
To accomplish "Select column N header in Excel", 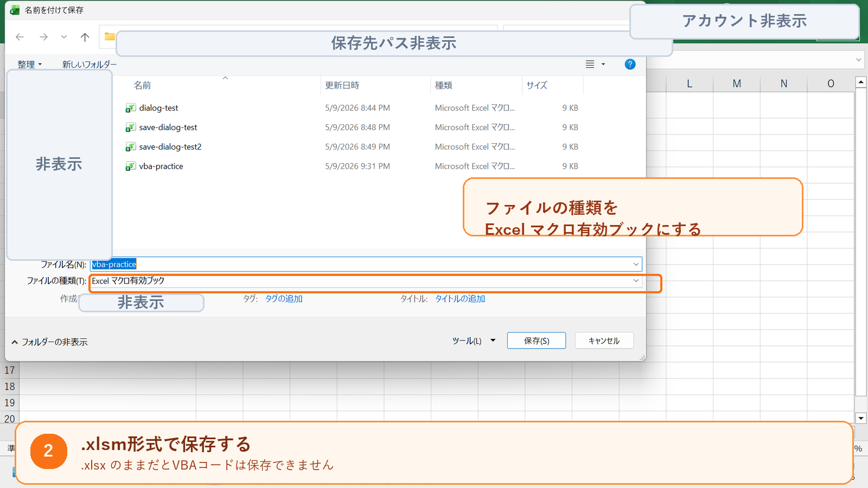I will click(x=784, y=84).
